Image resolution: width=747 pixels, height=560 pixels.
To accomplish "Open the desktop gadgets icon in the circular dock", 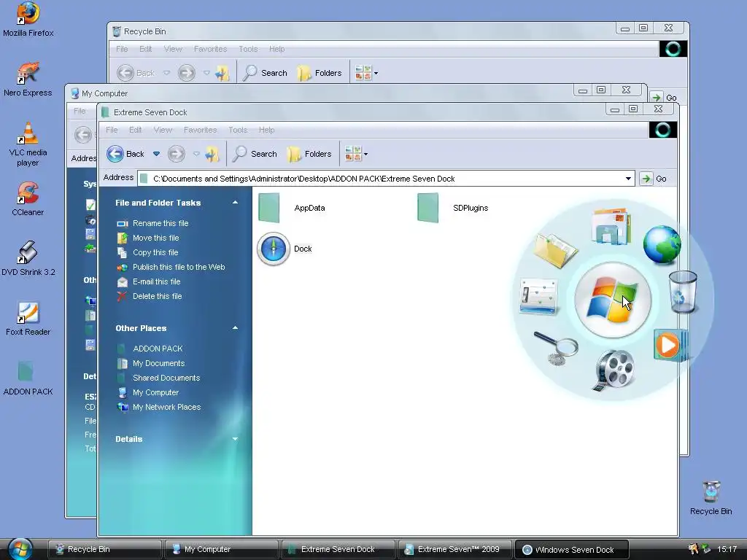I will (x=539, y=296).
